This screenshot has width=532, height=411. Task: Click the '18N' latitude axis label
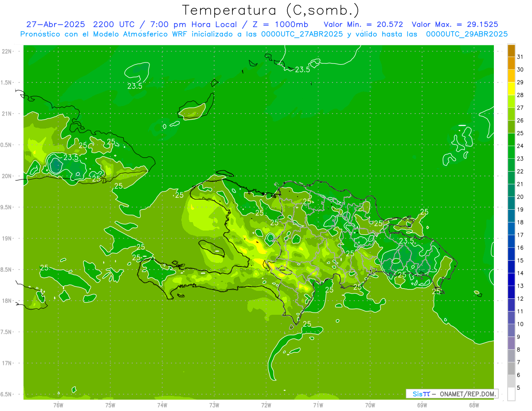[x=7, y=301]
